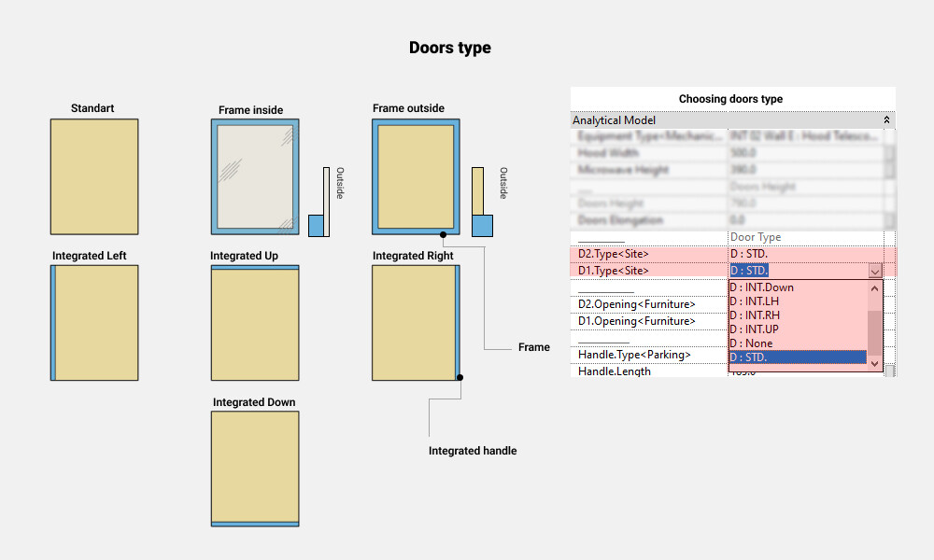Select the Handle.Type<Parking> parameter row
Viewport: 934px width, 560px height.
click(635, 355)
